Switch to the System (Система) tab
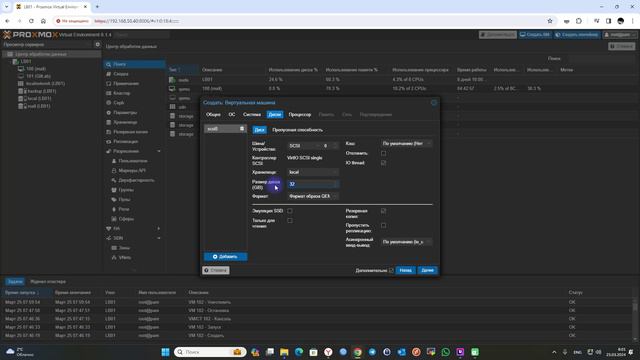 point(252,115)
